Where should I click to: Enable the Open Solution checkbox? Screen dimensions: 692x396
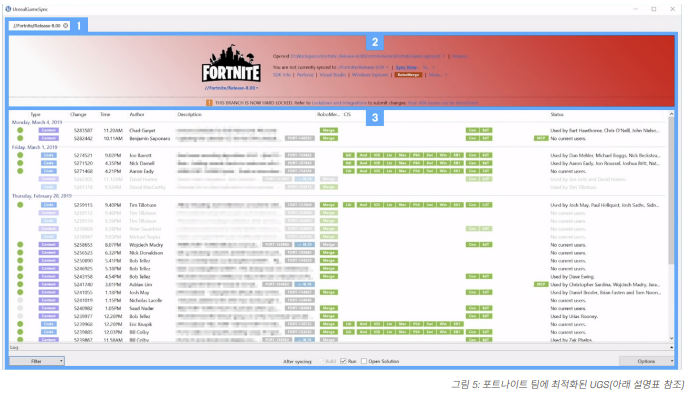[x=364, y=361]
